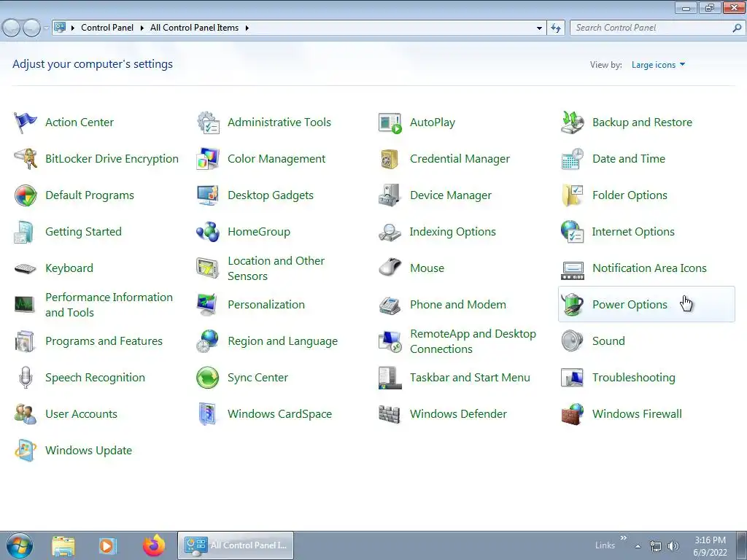Click the Administrative Tools gear icon
747x560 pixels.
coord(208,122)
